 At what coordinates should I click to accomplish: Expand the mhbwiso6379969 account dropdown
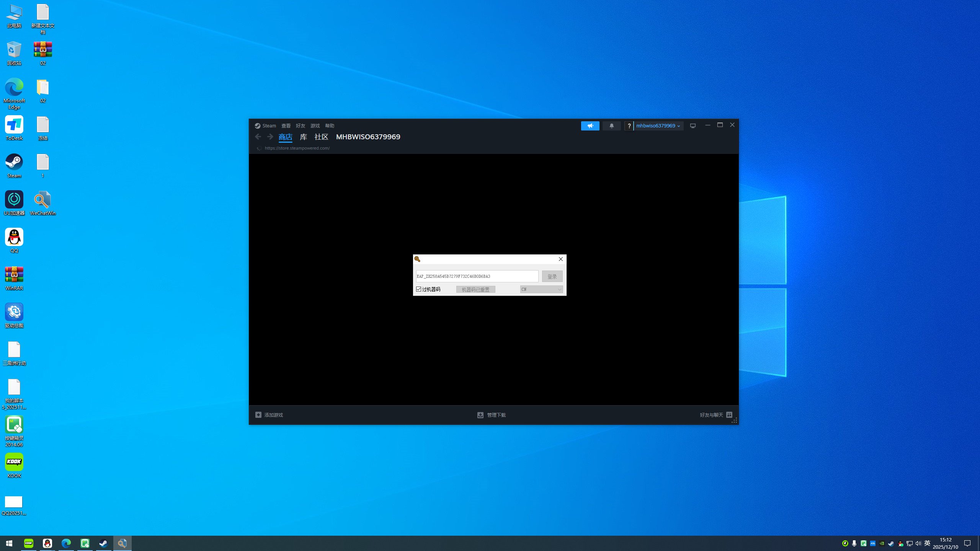point(658,126)
